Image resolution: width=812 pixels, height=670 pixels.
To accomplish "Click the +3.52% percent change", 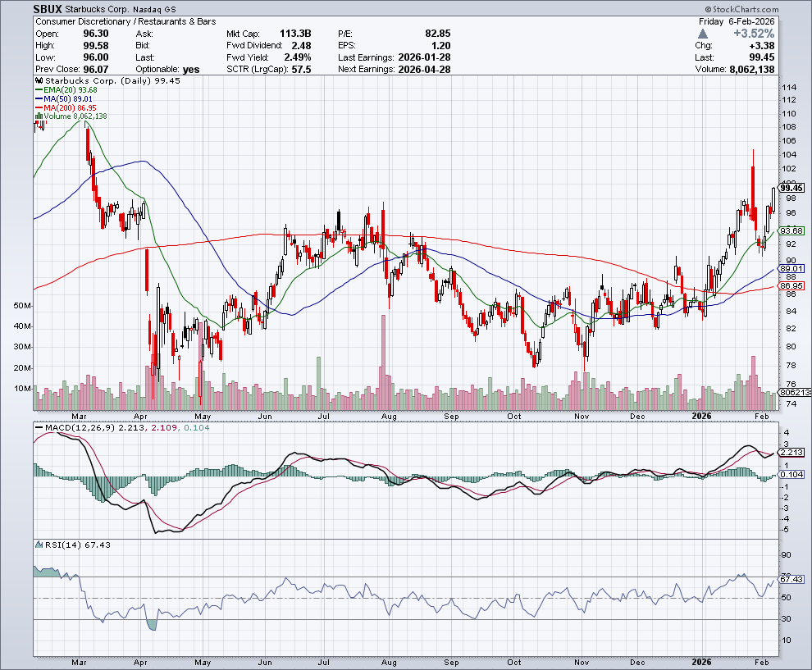I will pos(754,34).
